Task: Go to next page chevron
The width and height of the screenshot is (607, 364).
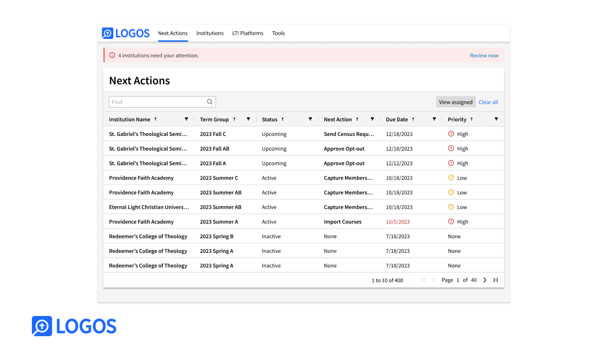Action: coord(485,280)
